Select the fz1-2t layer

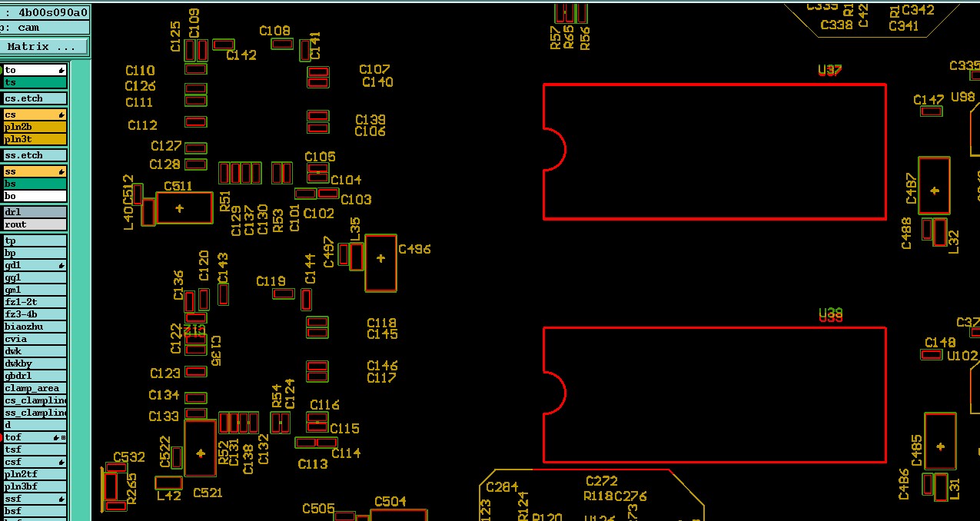[x=35, y=302]
